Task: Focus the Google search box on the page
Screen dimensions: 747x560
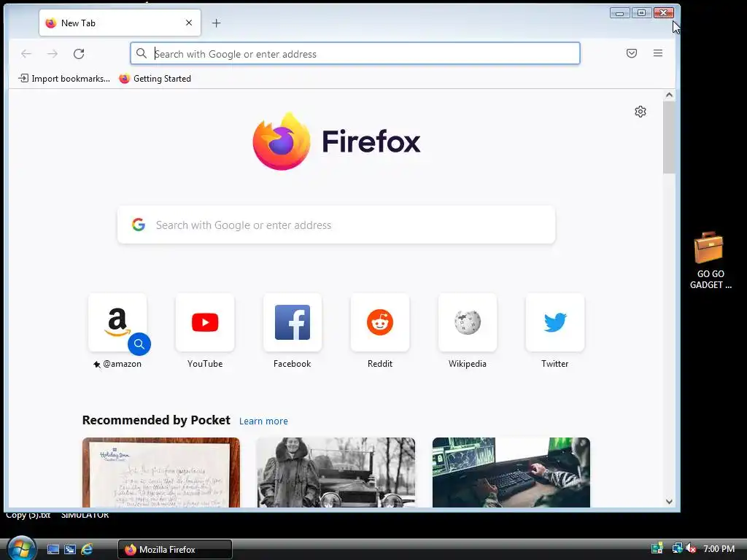Action: [336, 225]
